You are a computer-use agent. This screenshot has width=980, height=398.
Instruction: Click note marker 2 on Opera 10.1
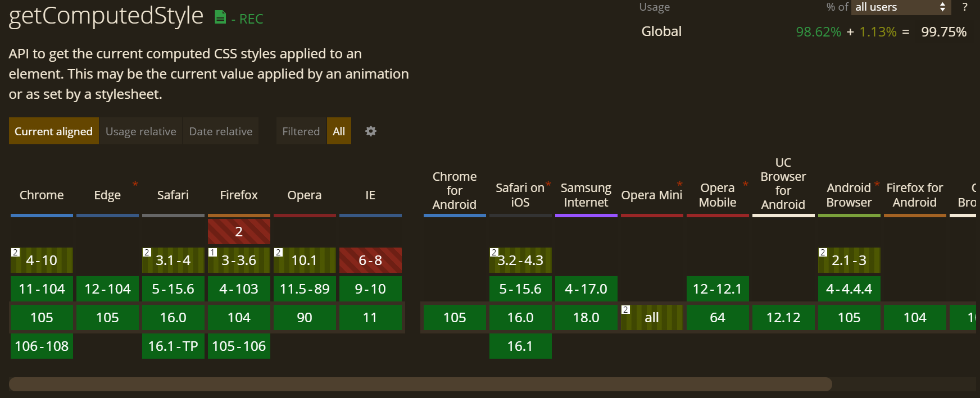tap(279, 252)
